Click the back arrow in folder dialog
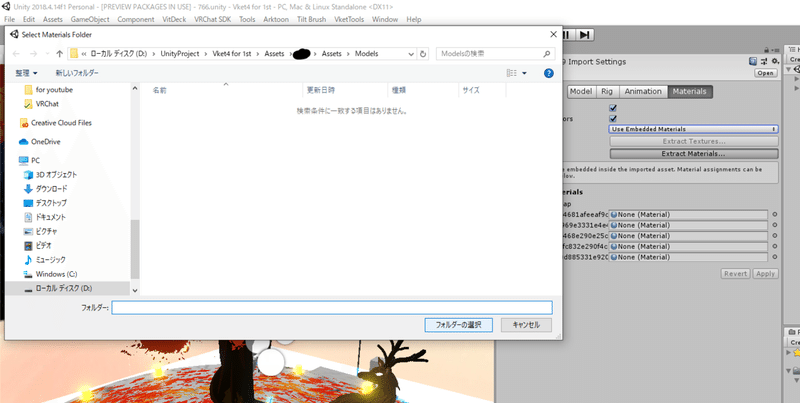 [x=16, y=54]
